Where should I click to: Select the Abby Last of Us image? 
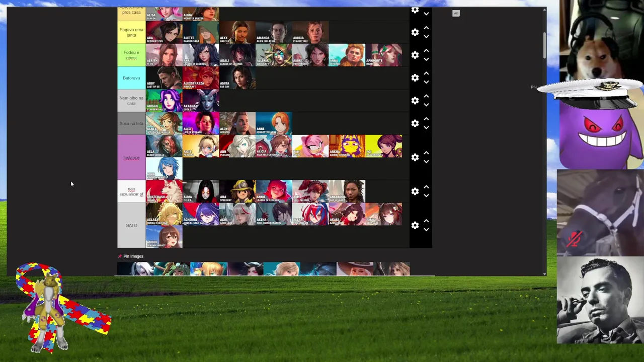[x=164, y=77]
